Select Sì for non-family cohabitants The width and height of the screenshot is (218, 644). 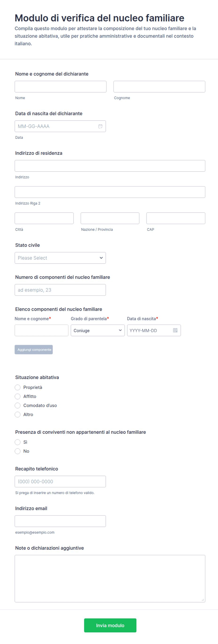click(17, 442)
